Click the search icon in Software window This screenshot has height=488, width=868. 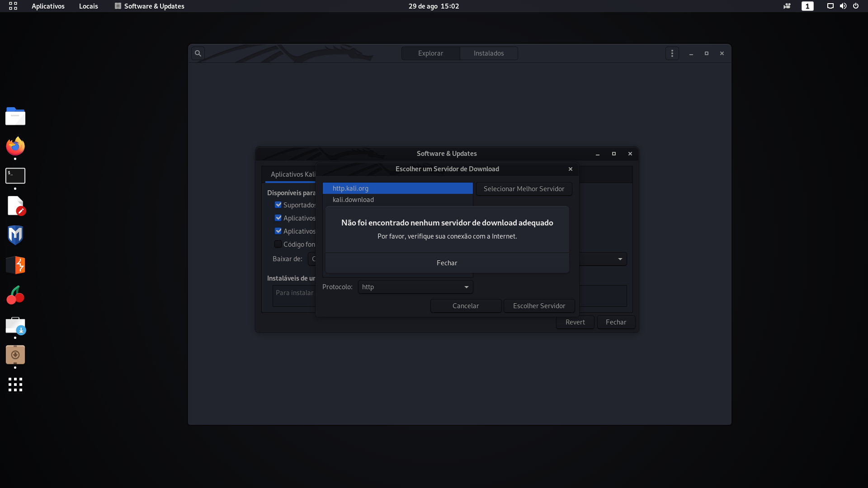(x=198, y=53)
